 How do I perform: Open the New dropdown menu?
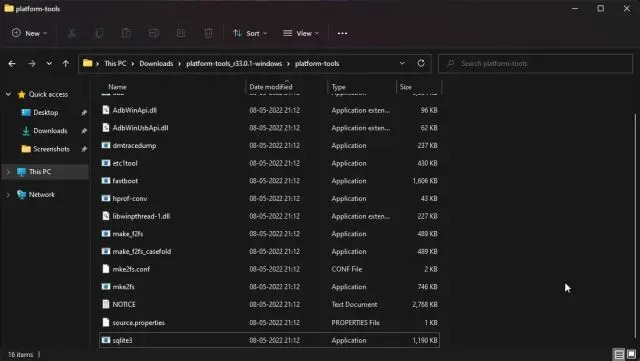29,33
